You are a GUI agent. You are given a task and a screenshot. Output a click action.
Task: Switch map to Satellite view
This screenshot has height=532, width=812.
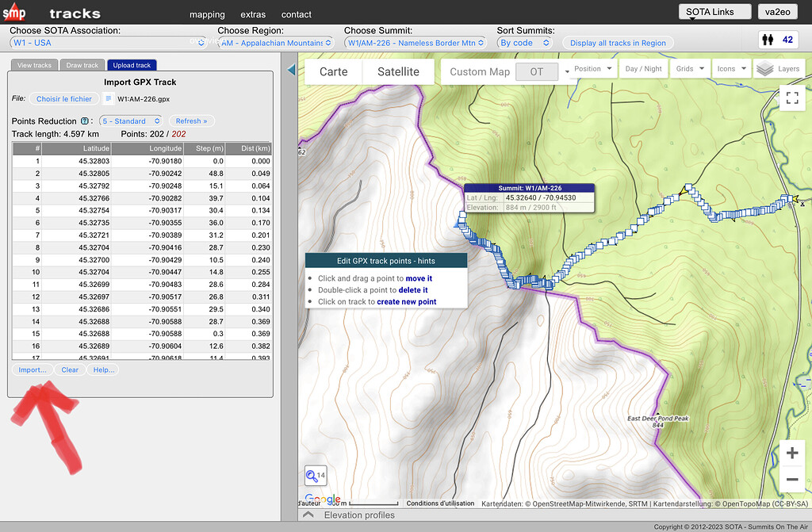click(x=397, y=71)
